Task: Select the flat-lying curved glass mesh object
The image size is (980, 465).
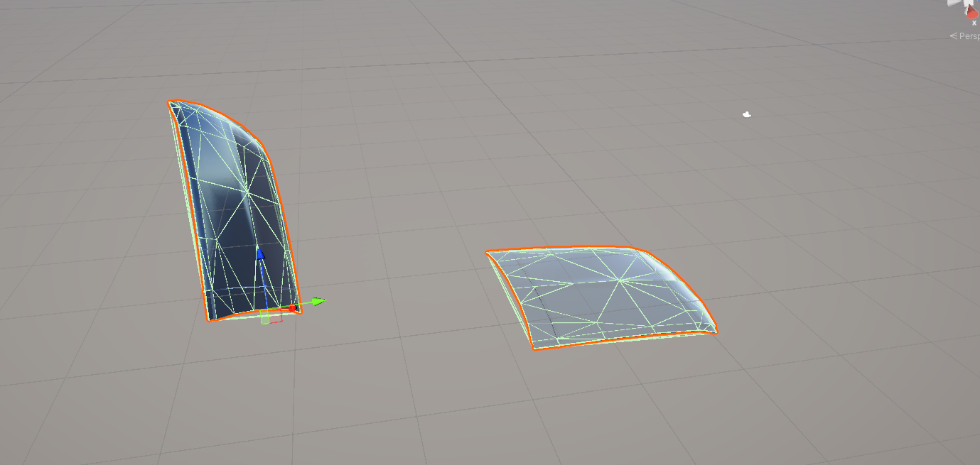Action: coord(601,297)
